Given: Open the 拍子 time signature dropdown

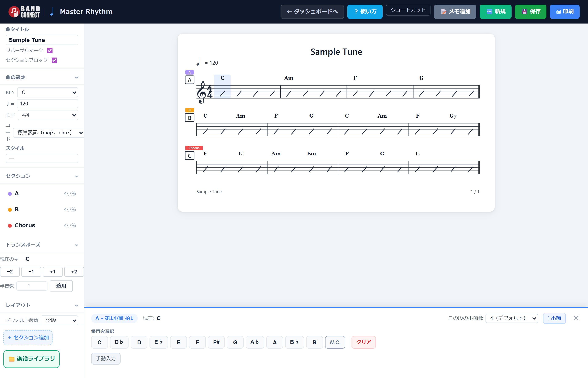Looking at the screenshot, I should pyautogui.click(x=48, y=115).
